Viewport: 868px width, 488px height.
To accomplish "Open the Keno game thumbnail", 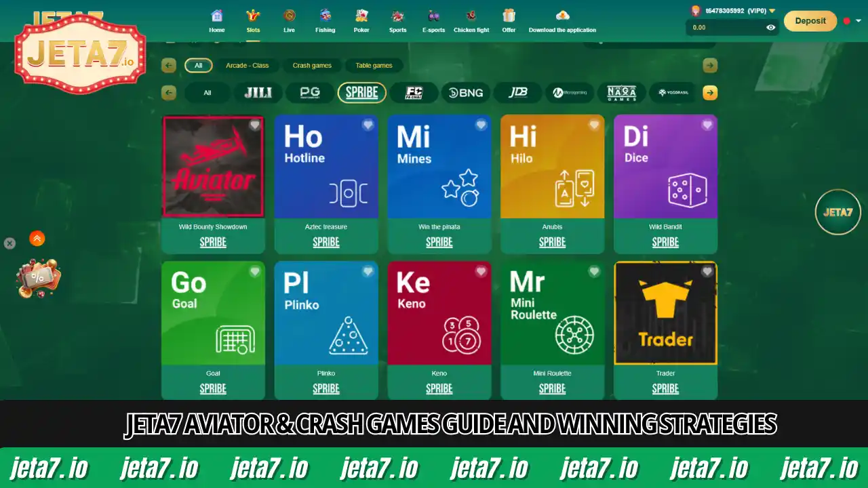I will [x=439, y=313].
